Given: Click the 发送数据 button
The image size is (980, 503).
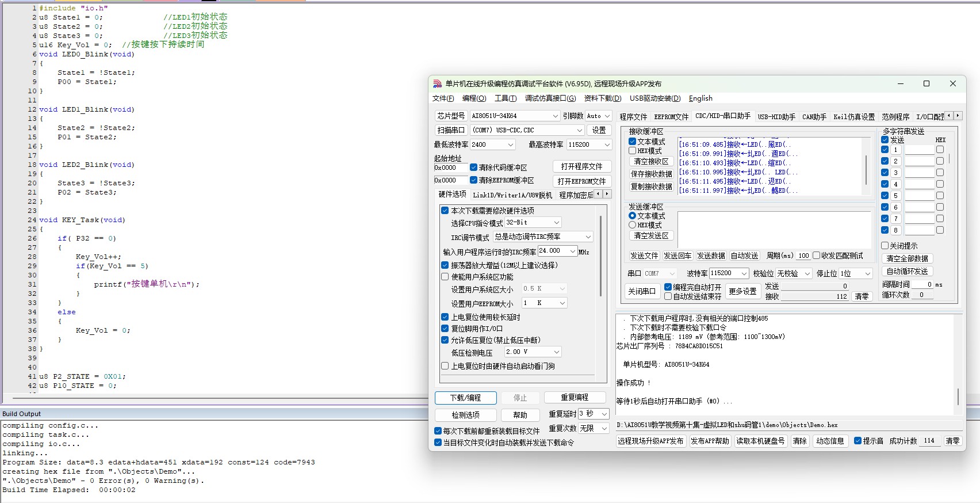Looking at the screenshot, I should tap(711, 256).
